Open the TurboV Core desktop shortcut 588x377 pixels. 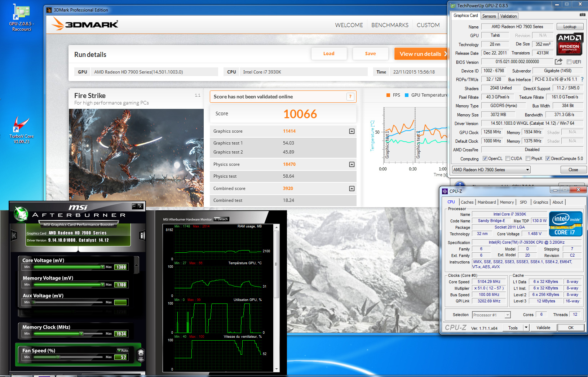21,130
